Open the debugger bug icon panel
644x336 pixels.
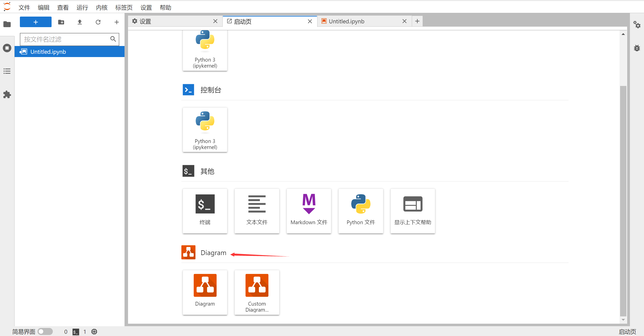click(x=637, y=48)
